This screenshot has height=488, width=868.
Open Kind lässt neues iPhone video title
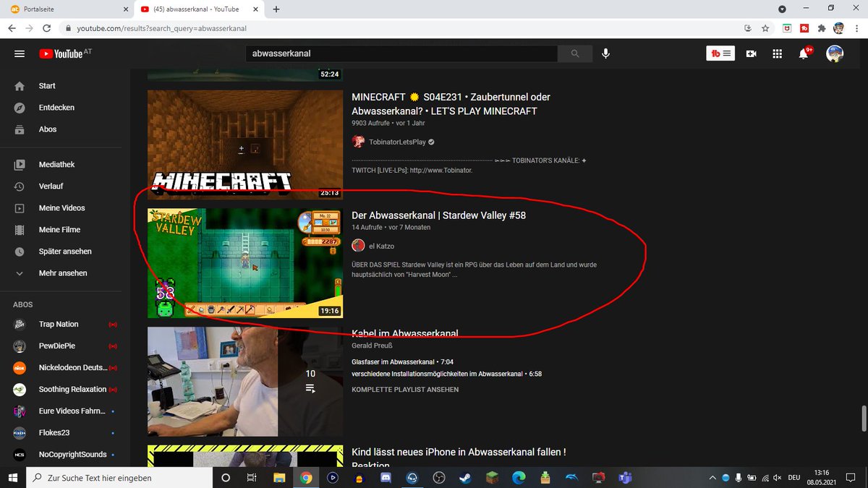pos(459,458)
